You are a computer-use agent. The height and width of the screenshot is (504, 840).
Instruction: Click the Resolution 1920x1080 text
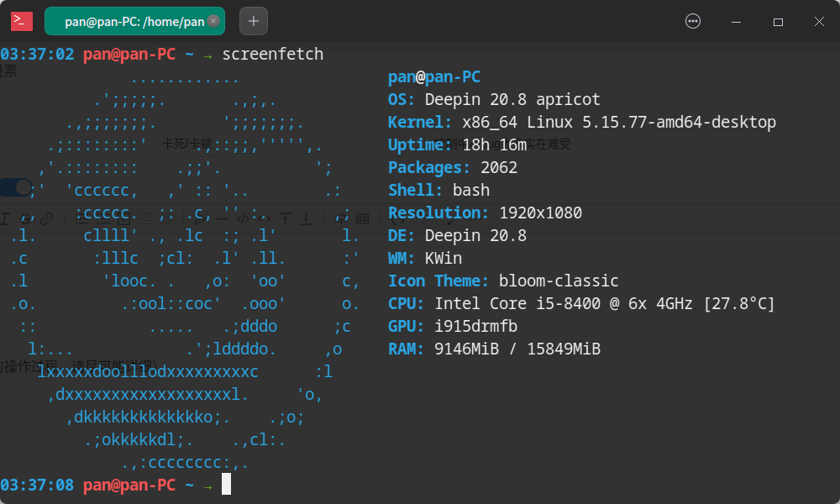point(540,213)
